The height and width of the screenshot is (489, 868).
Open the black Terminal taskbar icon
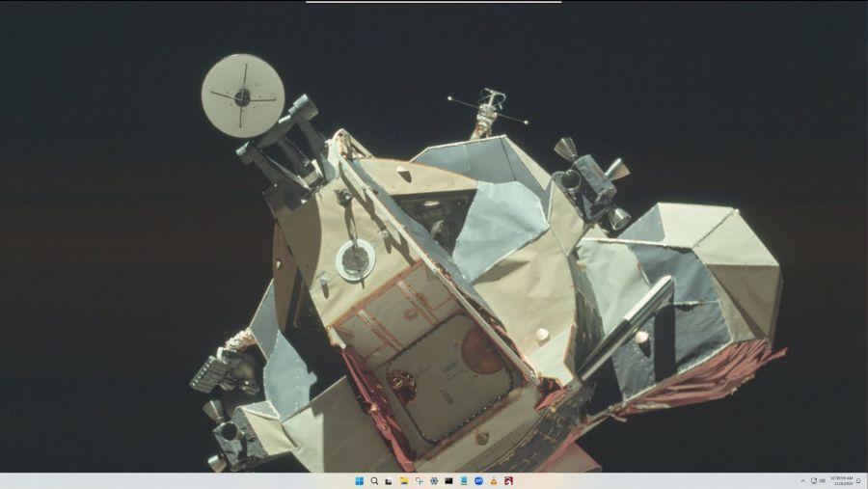coord(448,480)
